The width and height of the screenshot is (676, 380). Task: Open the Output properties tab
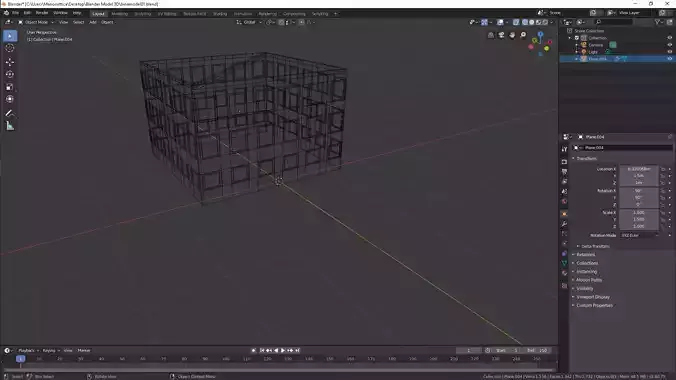coord(564,172)
